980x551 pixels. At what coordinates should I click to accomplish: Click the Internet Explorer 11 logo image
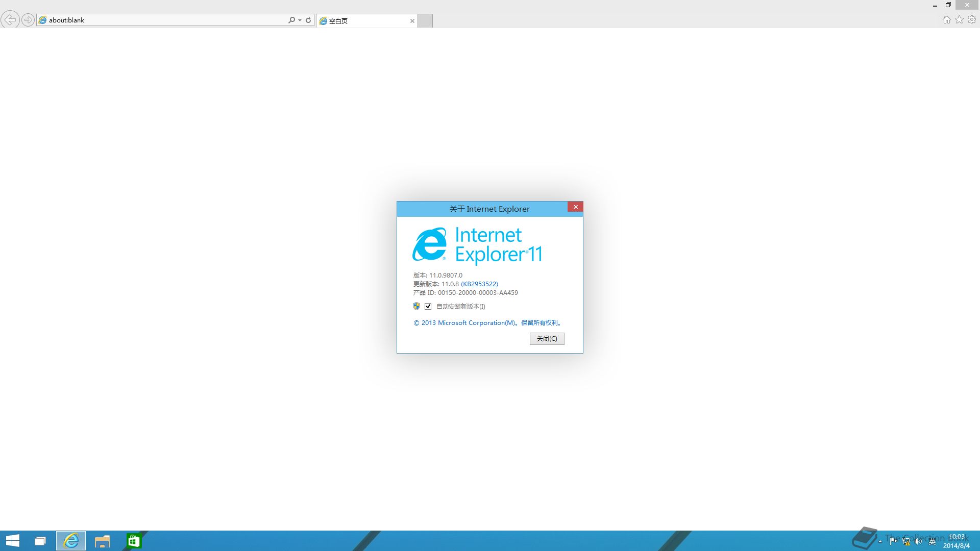click(477, 245)
